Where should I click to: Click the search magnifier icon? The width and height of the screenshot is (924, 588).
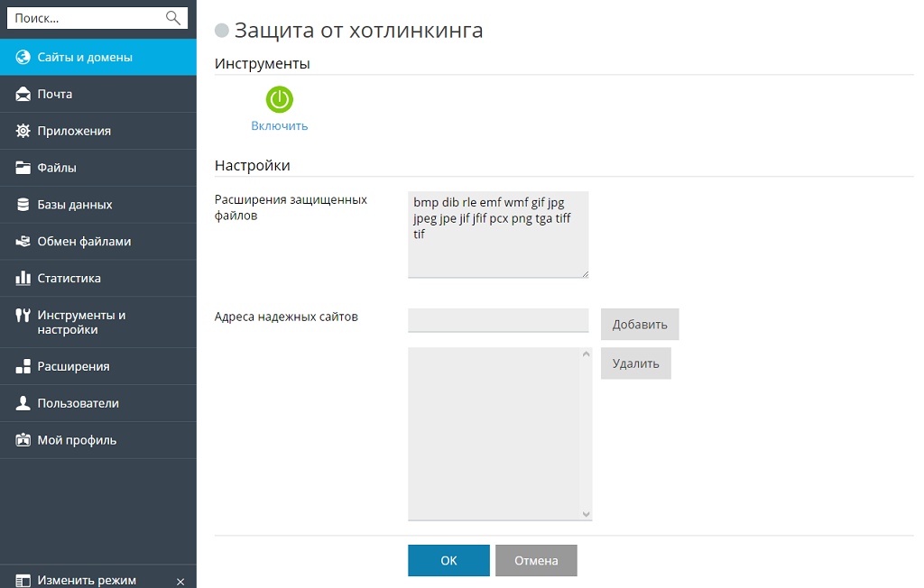click(x=172, y=18)
